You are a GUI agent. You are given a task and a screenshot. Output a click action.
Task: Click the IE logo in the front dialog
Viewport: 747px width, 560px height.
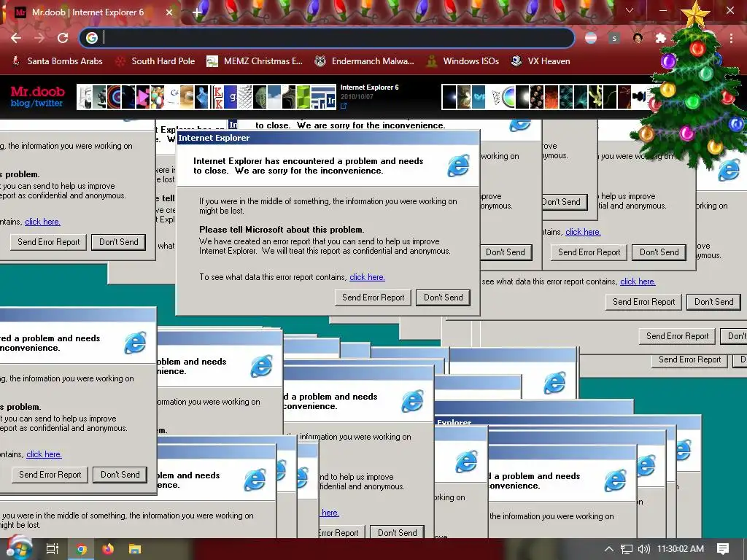458,166
